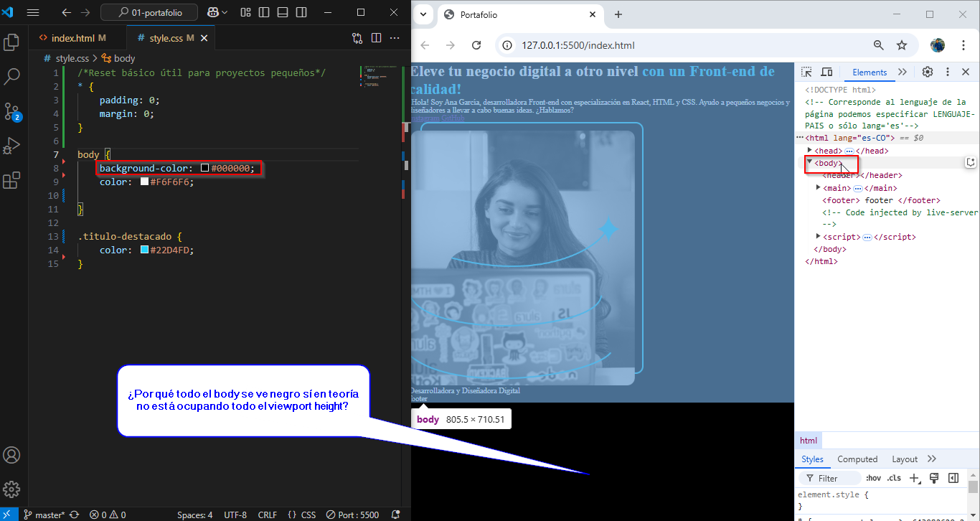Open a new Chrome tab
This screenshot has height=521, width=980.
tap(618, 14)
